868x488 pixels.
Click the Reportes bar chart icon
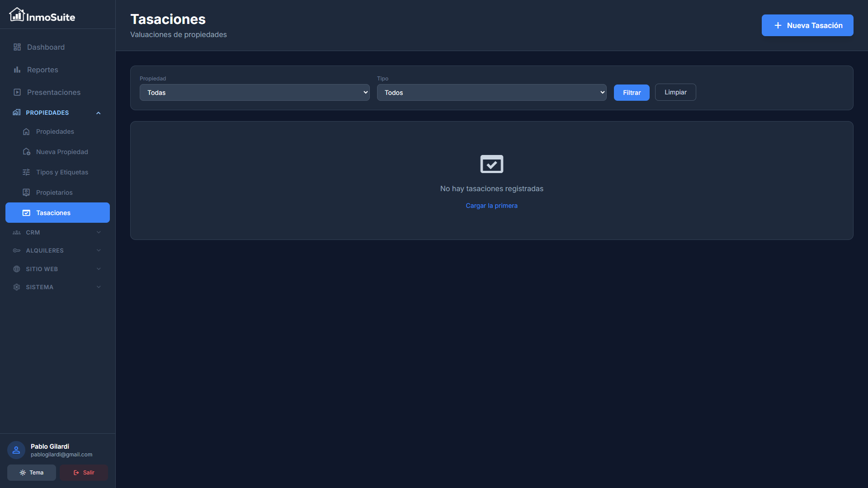click(x=17, y=70)
